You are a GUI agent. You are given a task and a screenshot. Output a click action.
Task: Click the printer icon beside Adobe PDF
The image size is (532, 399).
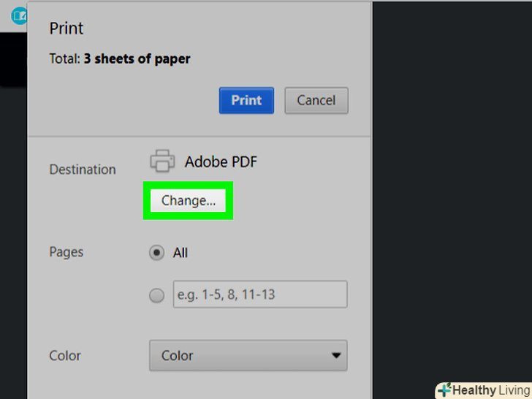(162, 161)
